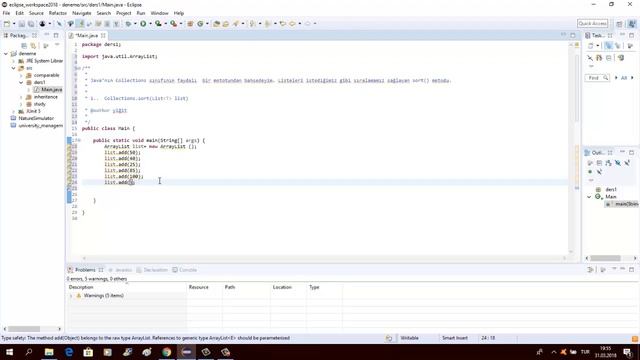Image resolution: width=640 pixels, height=360 pixels.
Task: Open Microsoft Edge from taskbar
Action: pyautogui.click(x=69, y=352)
